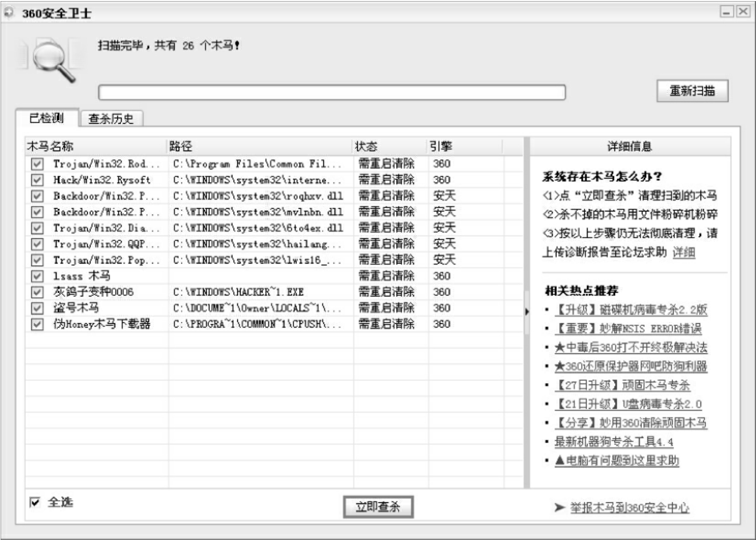Click the path C:\DOCUME~1\Owner\LOCALS~1\...

pos(257,308)
